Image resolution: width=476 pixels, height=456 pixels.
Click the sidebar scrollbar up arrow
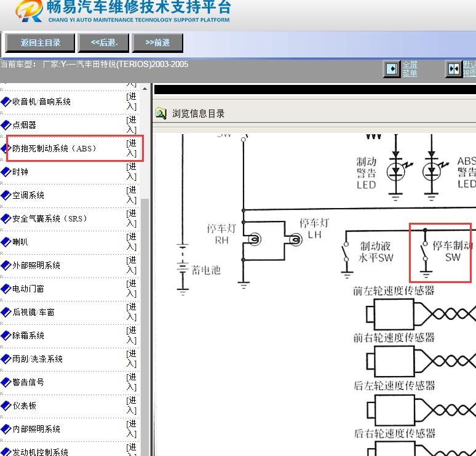coord(145,89)
